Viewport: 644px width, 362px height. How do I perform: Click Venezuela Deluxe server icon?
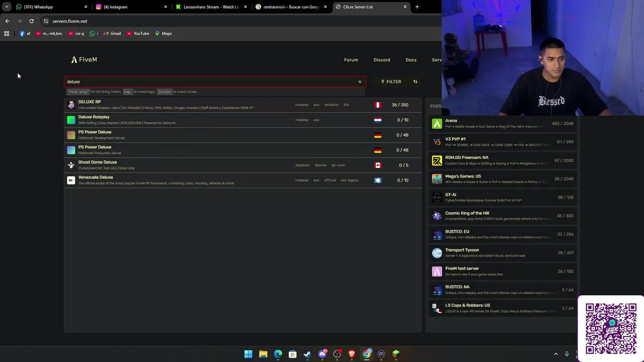click(x=71, y=180)
